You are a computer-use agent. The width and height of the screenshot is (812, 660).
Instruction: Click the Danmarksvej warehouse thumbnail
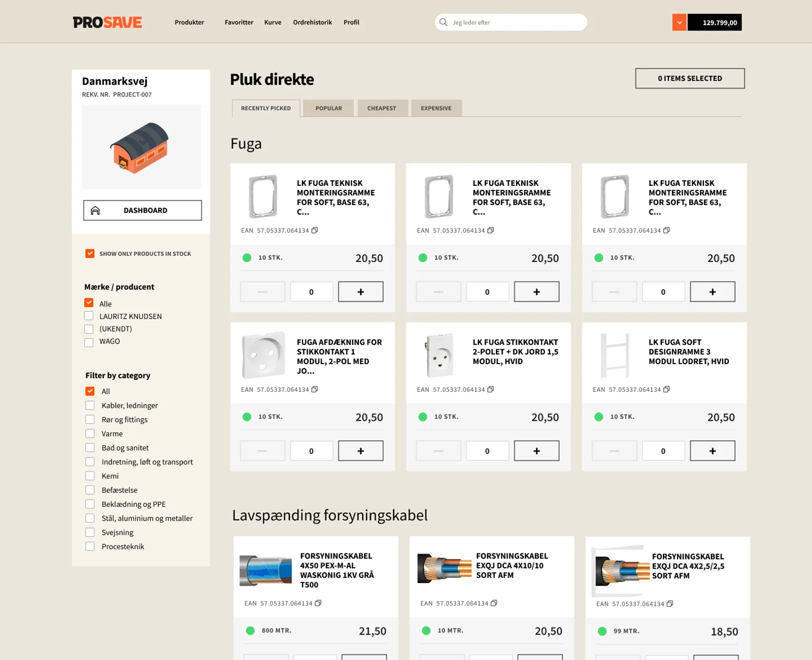pyautogui.click(x=142, y=147)
